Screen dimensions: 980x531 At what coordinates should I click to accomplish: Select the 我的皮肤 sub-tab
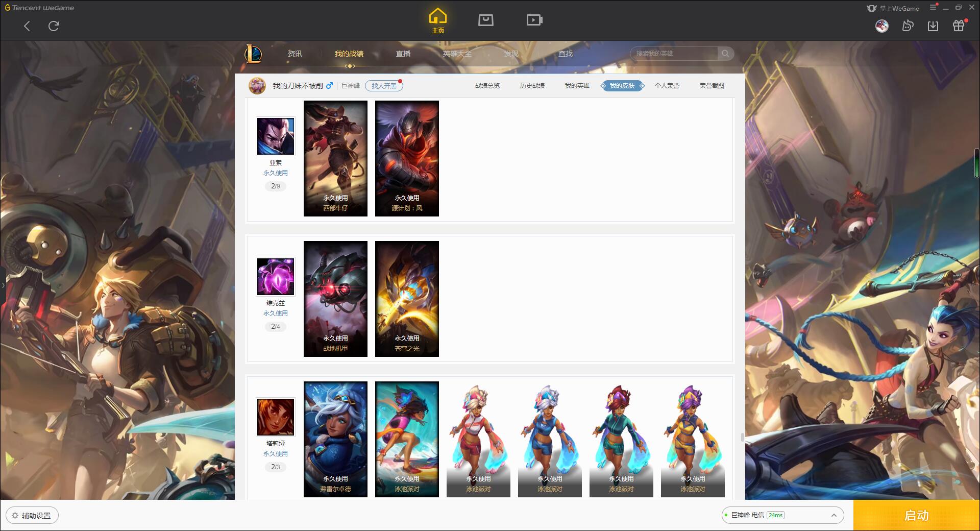(622, 86)
